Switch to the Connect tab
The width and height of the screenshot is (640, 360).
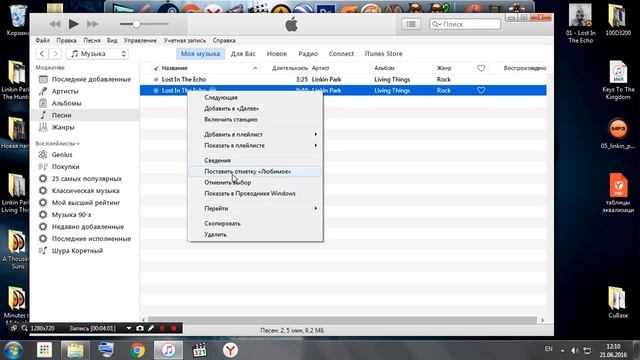341,53
